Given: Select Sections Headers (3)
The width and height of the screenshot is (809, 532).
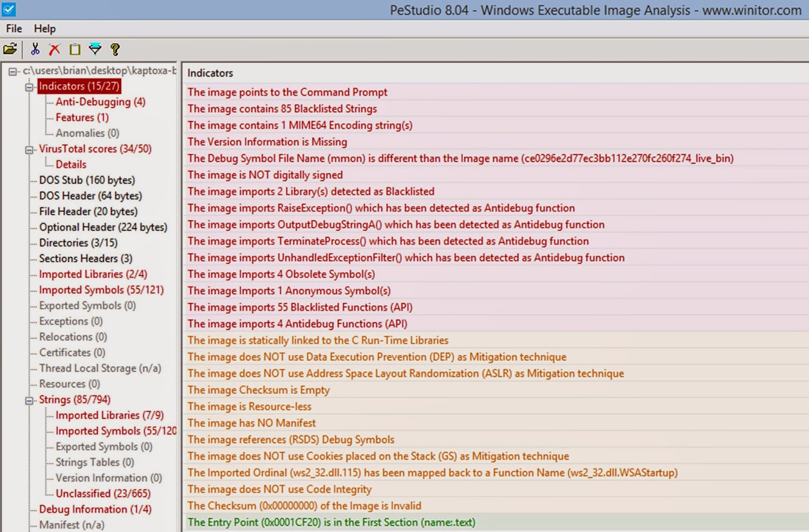Looking at the screenshot, I should click(x=84, y=259).
